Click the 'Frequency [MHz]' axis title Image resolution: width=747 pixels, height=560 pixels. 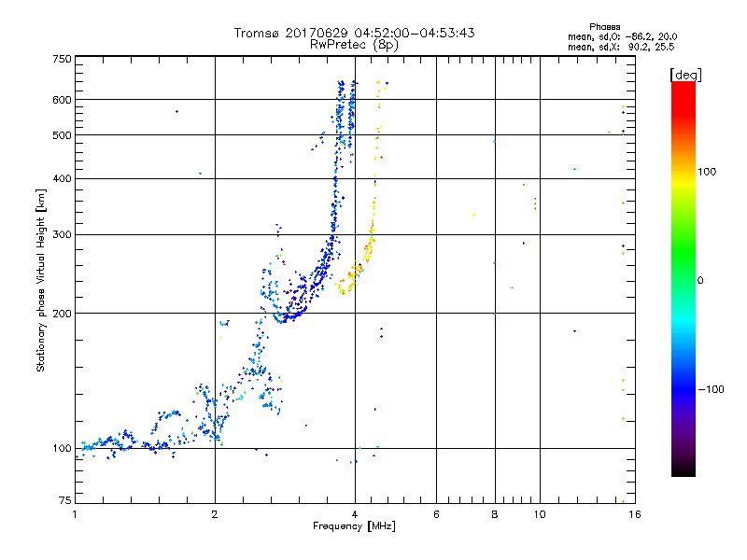(354, 526)
